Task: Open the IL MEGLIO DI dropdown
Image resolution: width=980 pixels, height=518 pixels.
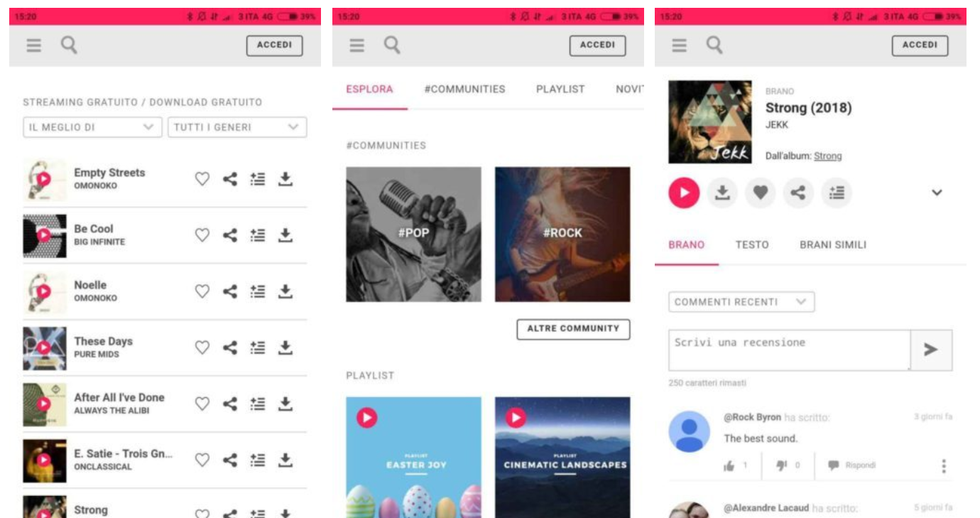Action: [x=92, y=127]
